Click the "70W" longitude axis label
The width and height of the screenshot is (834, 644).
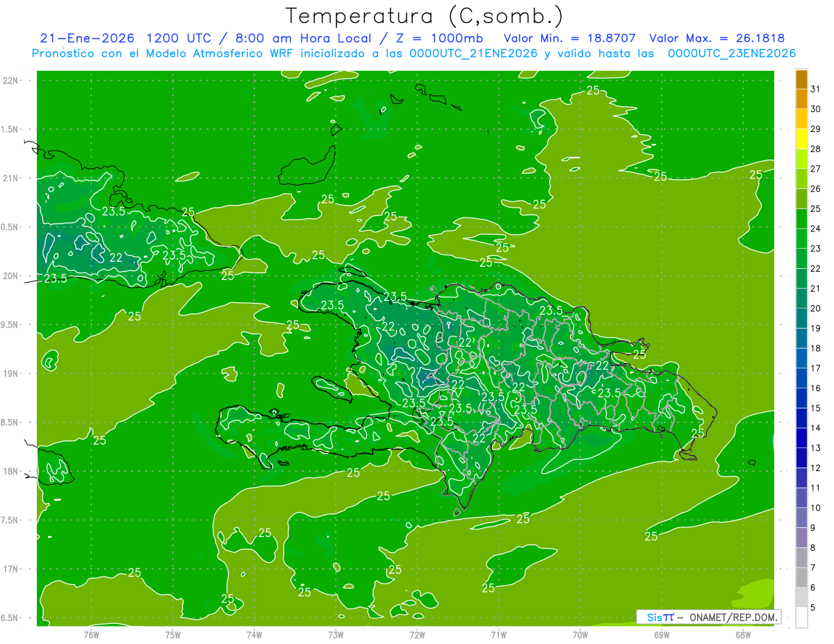pos(580,634)
